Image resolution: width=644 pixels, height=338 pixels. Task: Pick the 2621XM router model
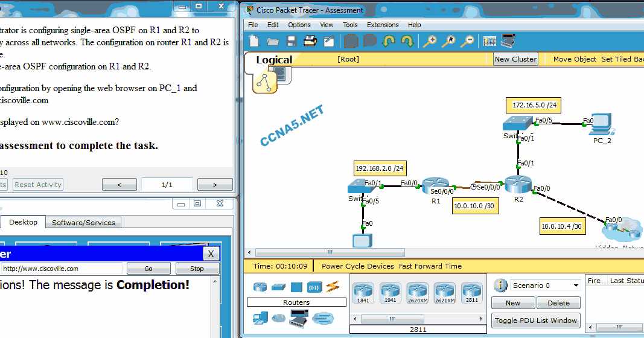click(444, 293)
